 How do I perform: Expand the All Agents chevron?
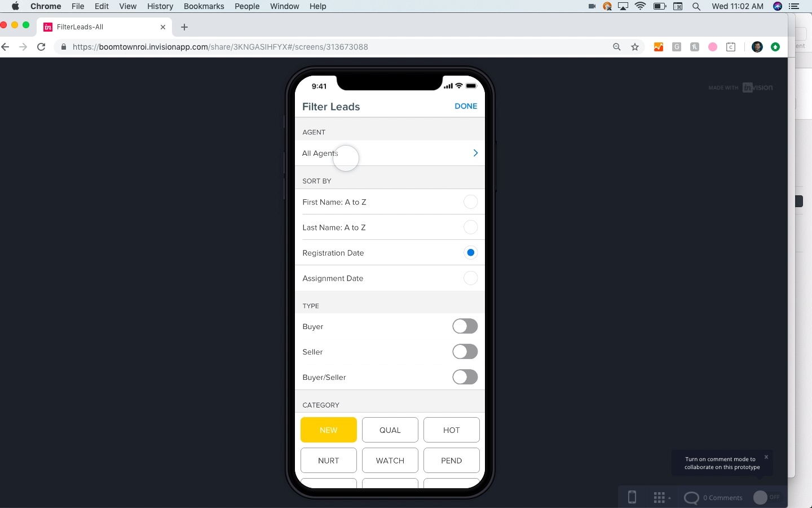point(475,153)
